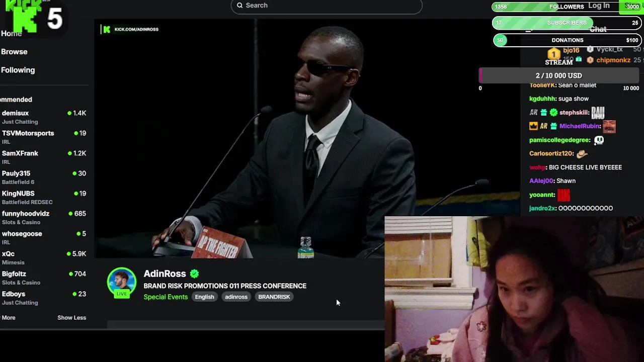Screen dimensions: 644x362
Task: Click the stream title BRAND RISK PROMOTIONS 011 PRESS CONFERENCE
Action: point(225,286)
